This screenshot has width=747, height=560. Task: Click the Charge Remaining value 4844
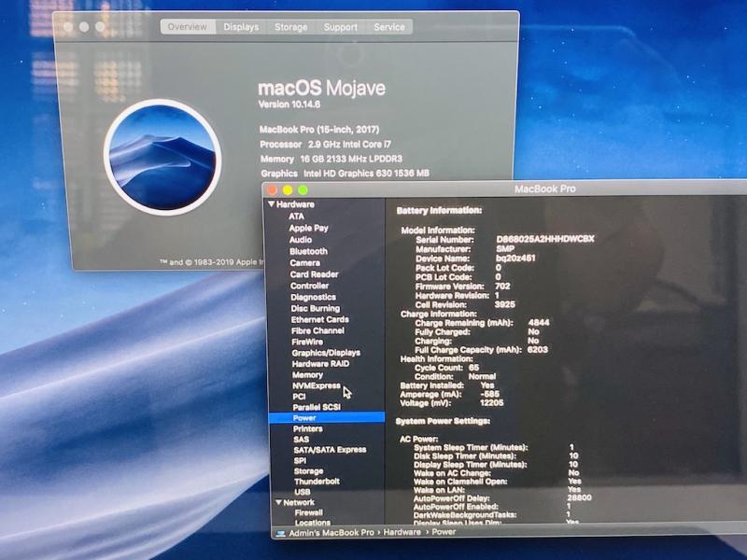(x=539, y=322)
